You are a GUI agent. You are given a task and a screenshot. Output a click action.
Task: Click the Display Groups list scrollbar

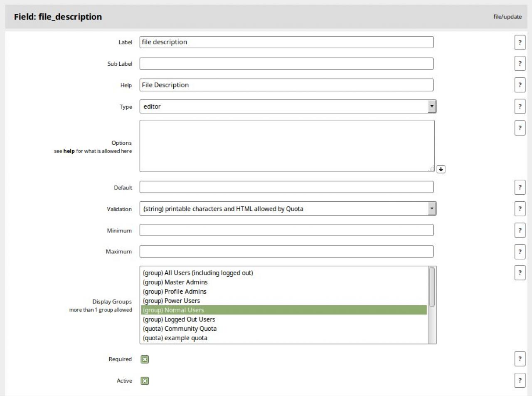(432, 287)
